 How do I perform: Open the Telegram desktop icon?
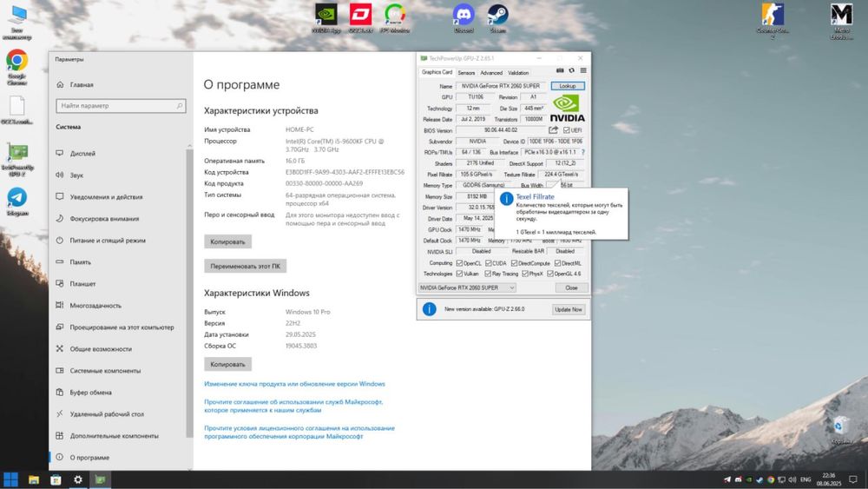pos(16,202)
